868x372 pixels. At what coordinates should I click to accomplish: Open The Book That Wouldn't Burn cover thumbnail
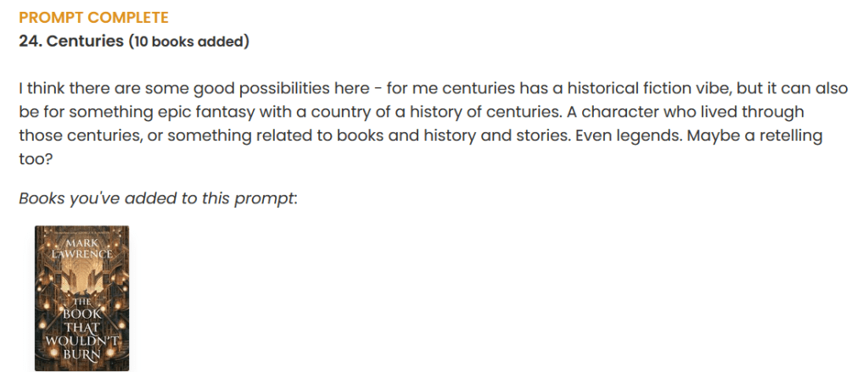pyautogui.click(x=81, y=298)
